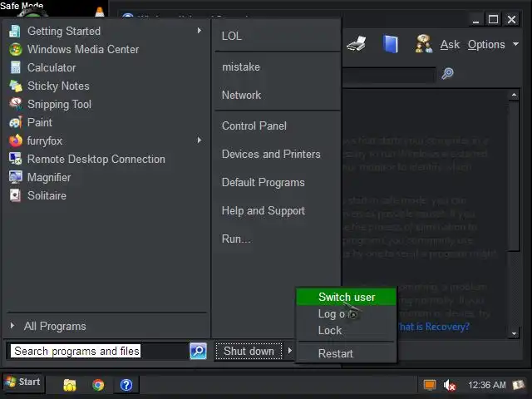Open Control Panel
This screenshot has height=399, width=532.
pyautogui.click(x=254, y=126)
